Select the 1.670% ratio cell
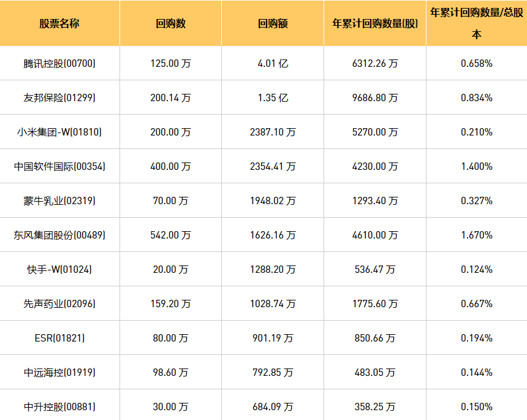 coord(476,235)
